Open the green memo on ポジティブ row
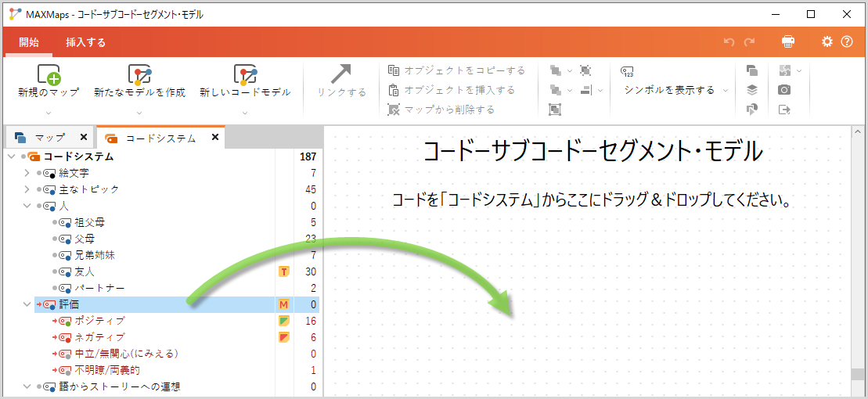The width and height of the screenshot is (868, 399). tap(283, 321)
